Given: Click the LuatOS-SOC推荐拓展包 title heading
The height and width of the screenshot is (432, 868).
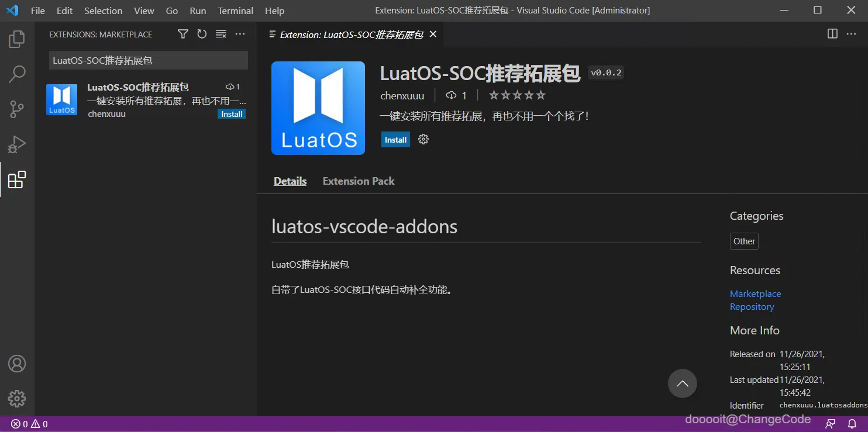Looking at the screenshot, I should click(480, 73).
